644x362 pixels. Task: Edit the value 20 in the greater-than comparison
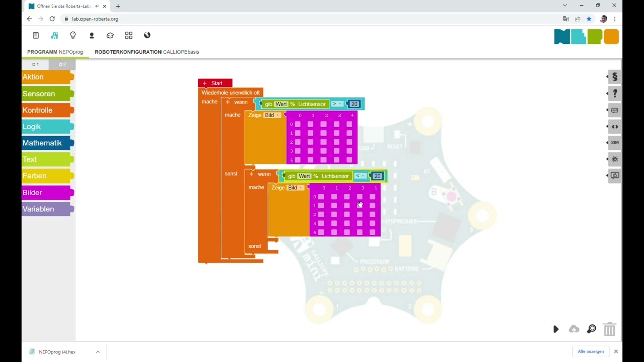coord(354,104)
